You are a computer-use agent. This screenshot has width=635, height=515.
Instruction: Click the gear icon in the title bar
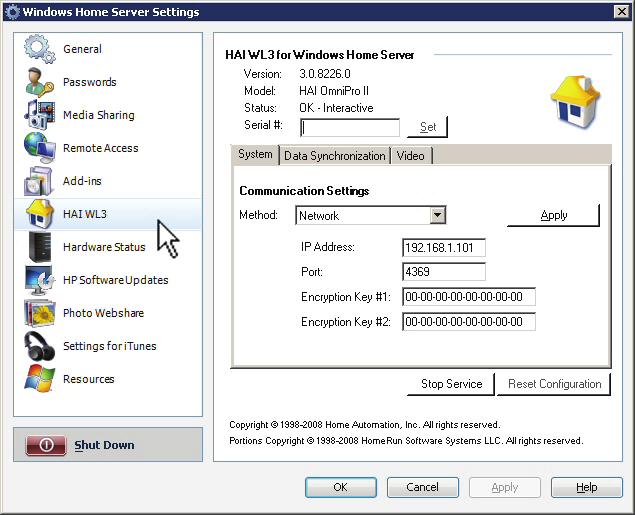(x=12, y=12)
